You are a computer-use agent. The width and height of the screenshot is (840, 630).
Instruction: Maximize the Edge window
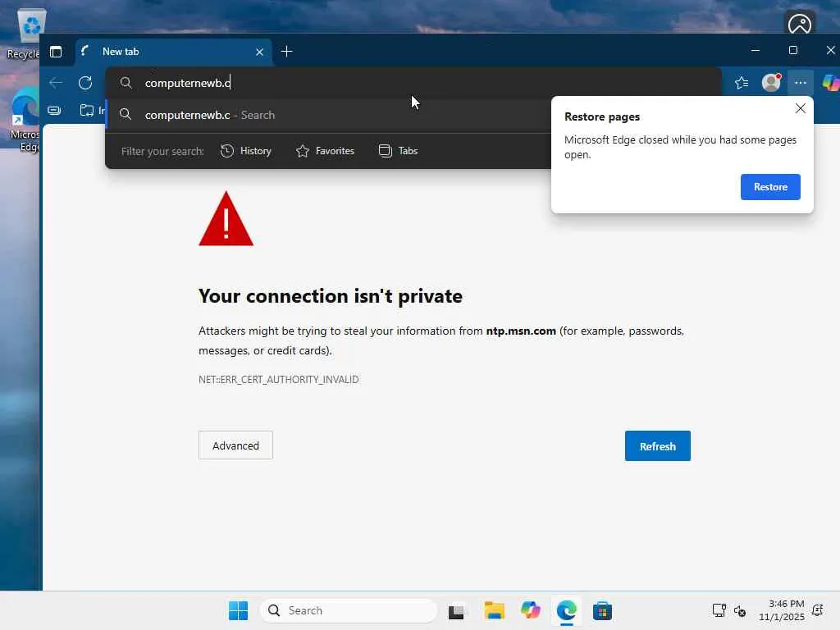793,50
